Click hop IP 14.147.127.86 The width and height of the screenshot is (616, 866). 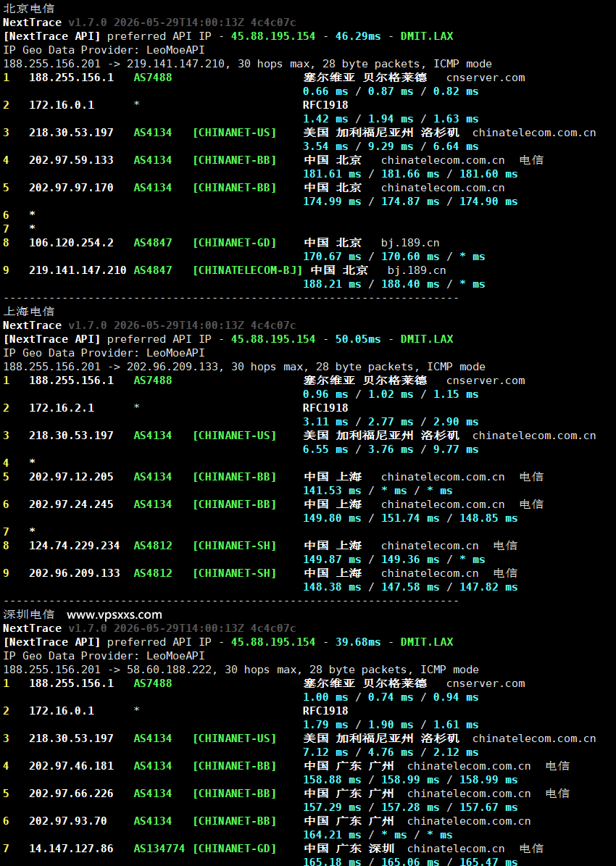coord(71,849)
